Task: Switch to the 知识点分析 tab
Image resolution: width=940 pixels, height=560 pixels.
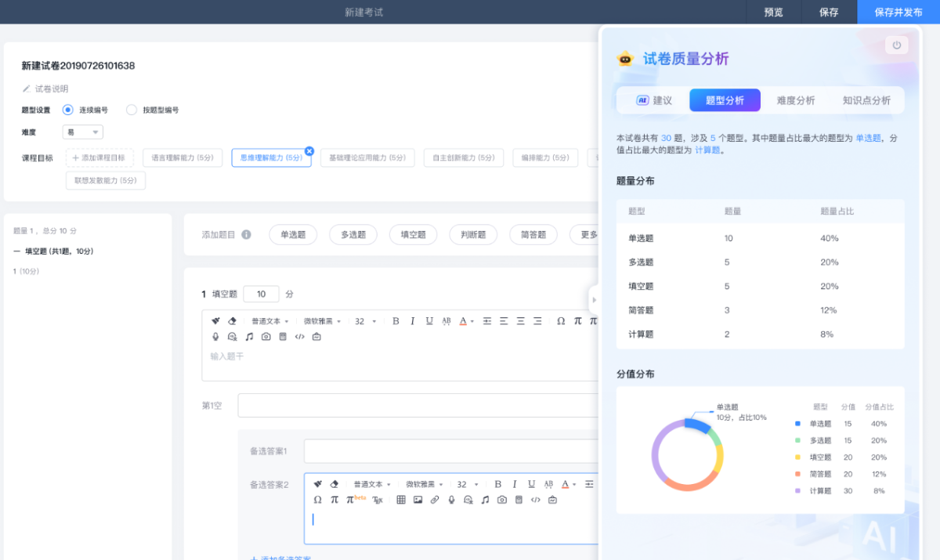Action: point(866,100)
